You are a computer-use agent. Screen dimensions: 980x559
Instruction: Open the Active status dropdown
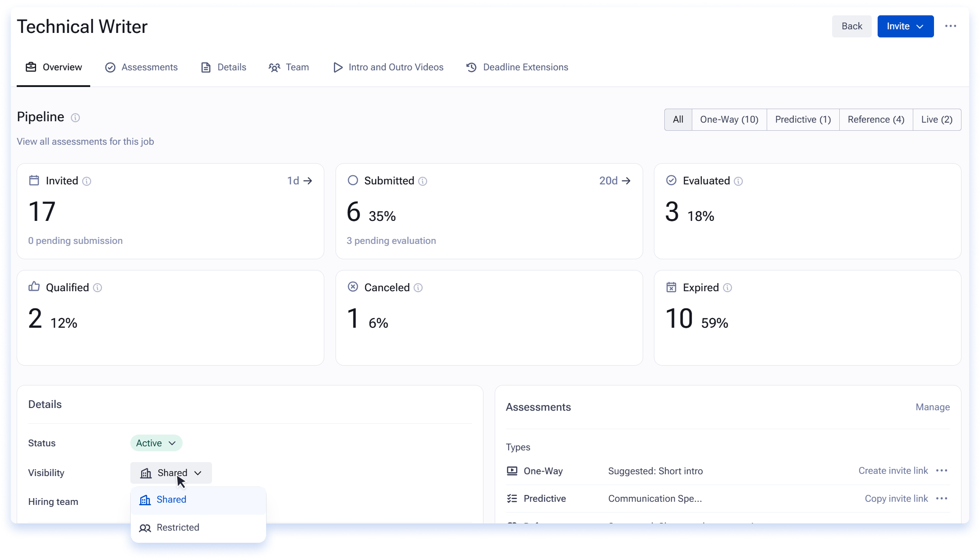156,443
